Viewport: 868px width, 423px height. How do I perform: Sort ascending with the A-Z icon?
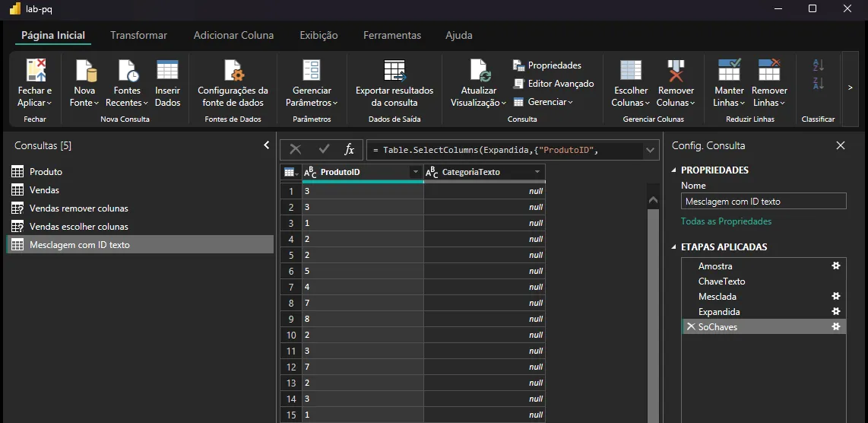click(818, 65)
